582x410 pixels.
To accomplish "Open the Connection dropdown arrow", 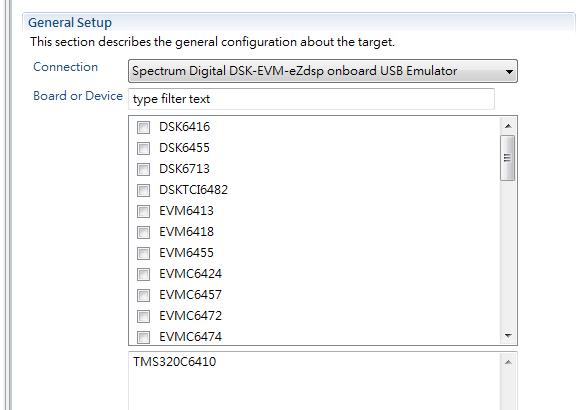I will point(509,71).
